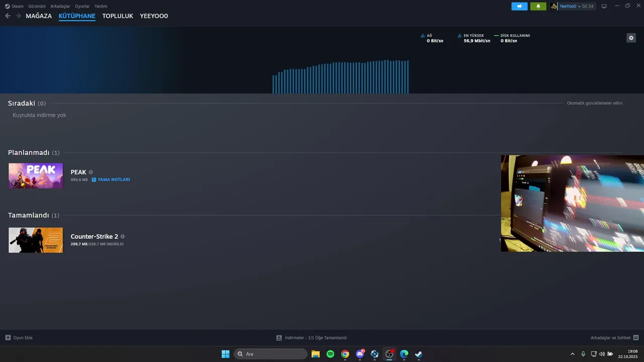The height and width of the screenshot is (362, 644).
Task: Click the volume icon in system tray
Action: (x=602, y=354)
